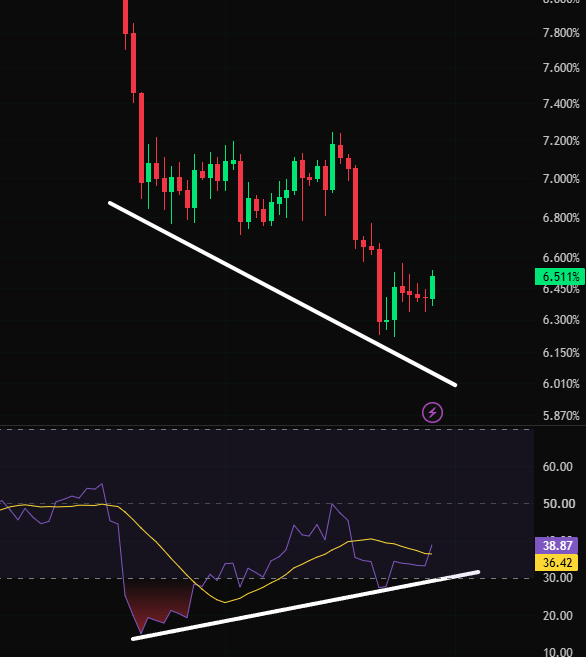The height and width of the screenshot is (657, 586).
Task: Click the 6.300% price axis label
Action: coord(561,320)
